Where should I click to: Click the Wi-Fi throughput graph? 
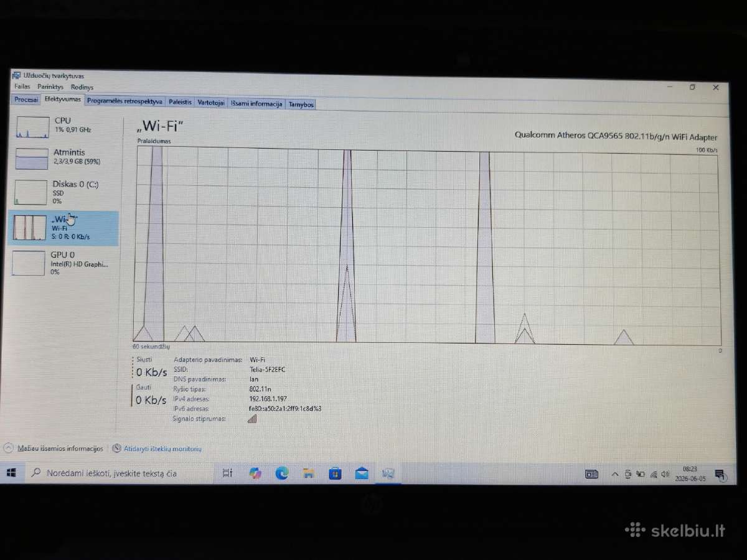pyautogui.click(x=427, y=245)
